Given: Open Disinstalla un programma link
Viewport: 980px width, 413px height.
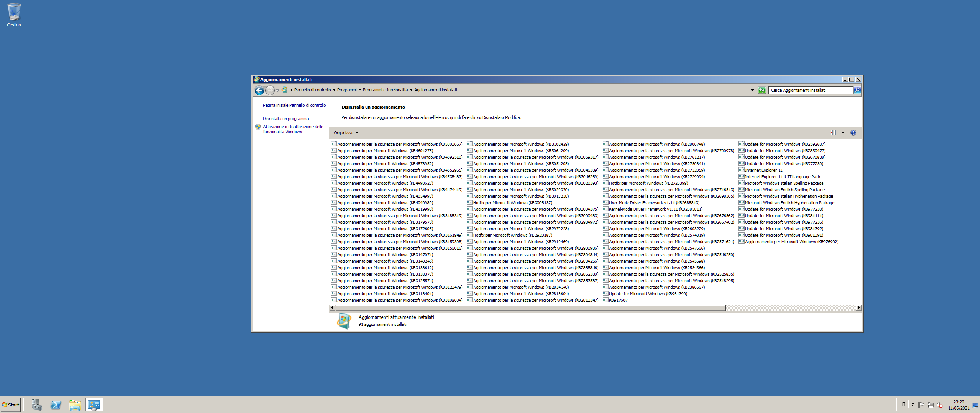Looking at the screenshot, I should click(x=286, y=119).
